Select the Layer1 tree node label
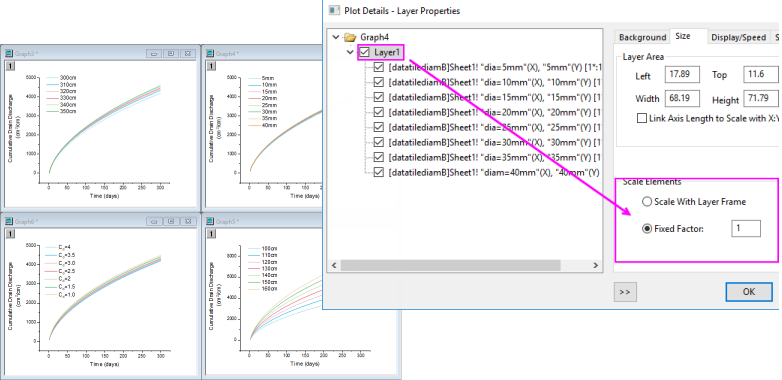 tap(388, 52)
